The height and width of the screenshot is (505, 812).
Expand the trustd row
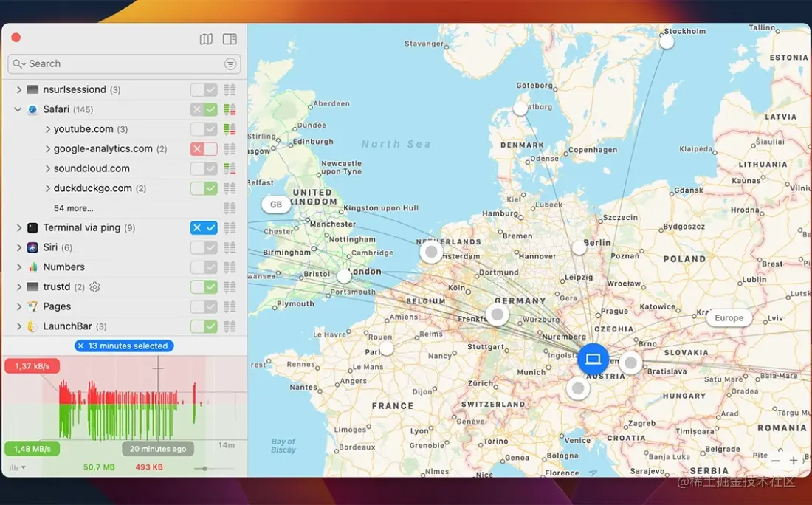click(18, 287)
